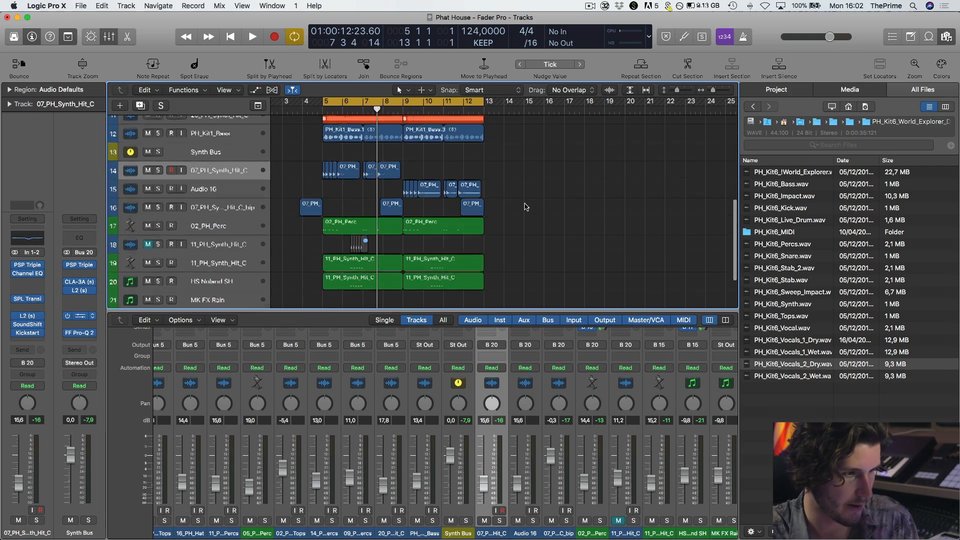Screen dimensions: 960x540
Task: Open the Mix menu in menu bar
Action: [219, 6]
